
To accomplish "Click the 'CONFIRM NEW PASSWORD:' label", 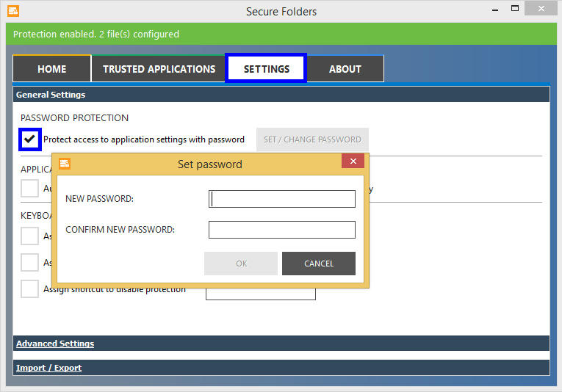I will tap(120, 230).
